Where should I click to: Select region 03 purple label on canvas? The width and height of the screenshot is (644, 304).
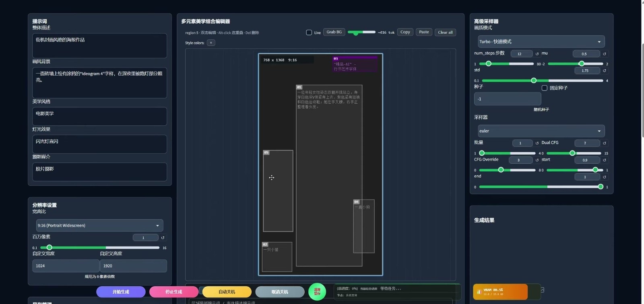coord(335,59)
